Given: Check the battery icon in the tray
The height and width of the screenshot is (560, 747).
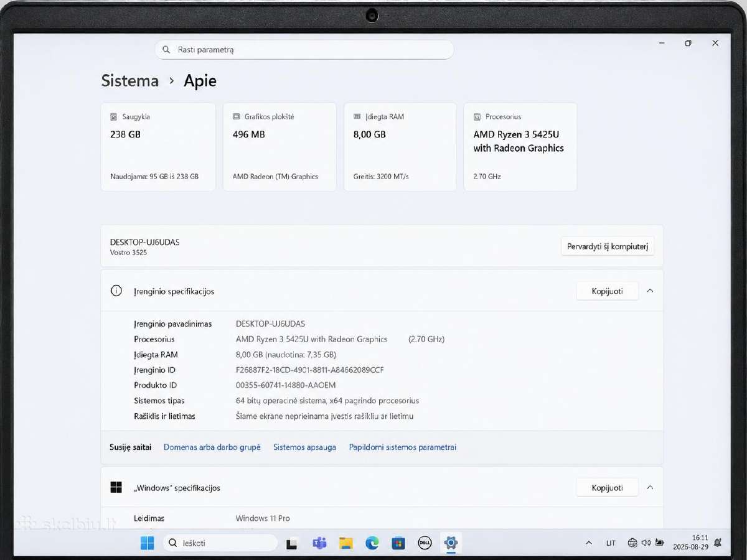Looking at the screenshot, I should [x=659, y=543].
